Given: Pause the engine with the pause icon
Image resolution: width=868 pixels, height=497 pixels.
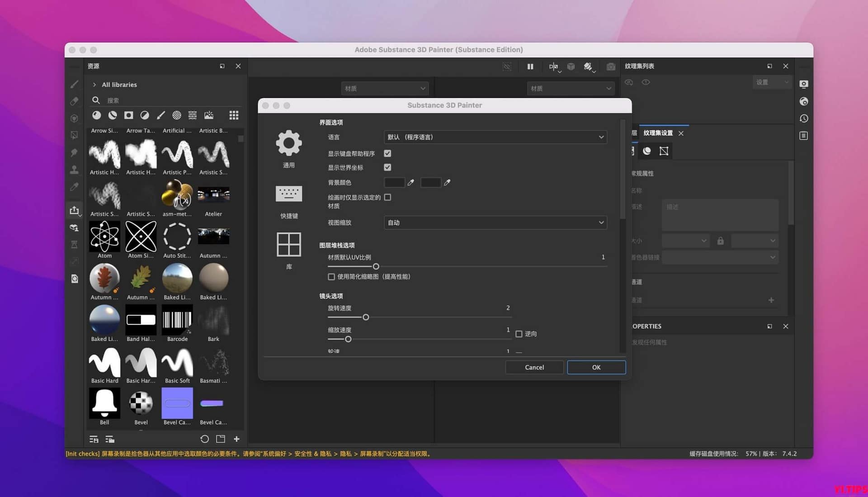Looking at the screenshot, I should [x=530, y=66].
